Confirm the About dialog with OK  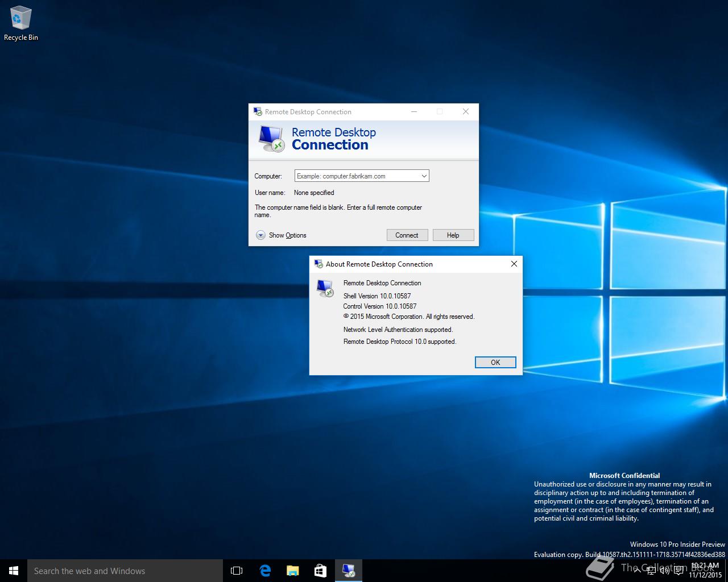point(495,363)
